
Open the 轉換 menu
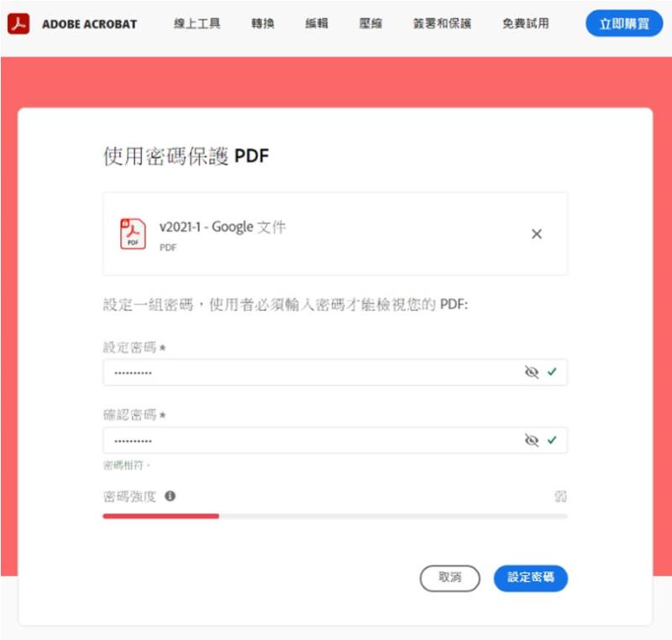[263, 24]
